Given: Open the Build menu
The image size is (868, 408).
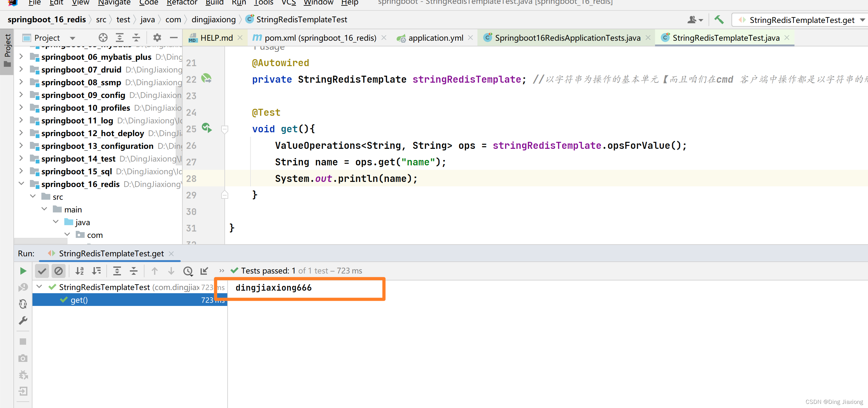Looking at the screenshot, I should (x=215, y=3).
